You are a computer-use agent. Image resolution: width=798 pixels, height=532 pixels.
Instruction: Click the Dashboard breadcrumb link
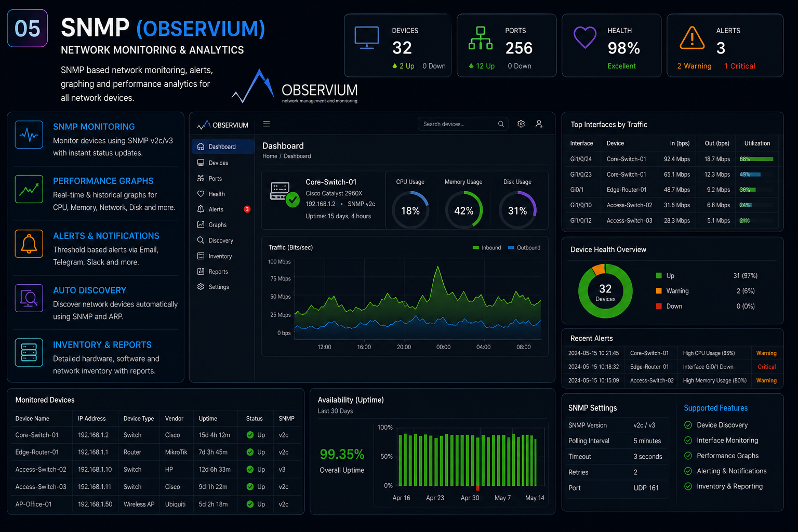[x=297, y=156]
